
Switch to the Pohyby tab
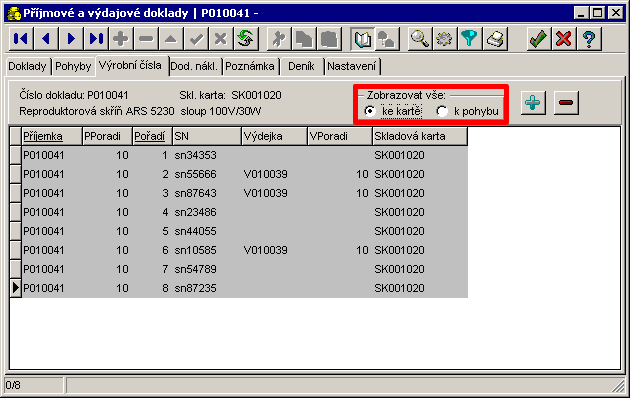pos(73,66)
